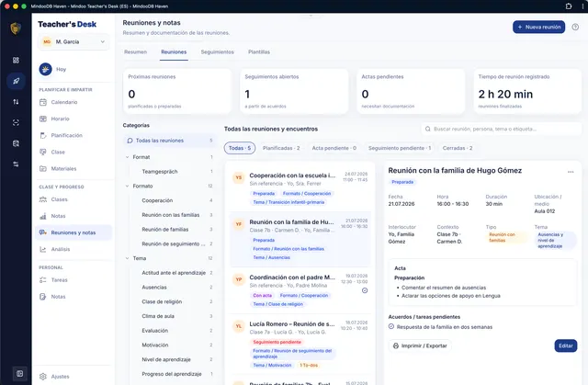The image size is (588, 385).
Task: Select Cooperación category
Action: 173,200
